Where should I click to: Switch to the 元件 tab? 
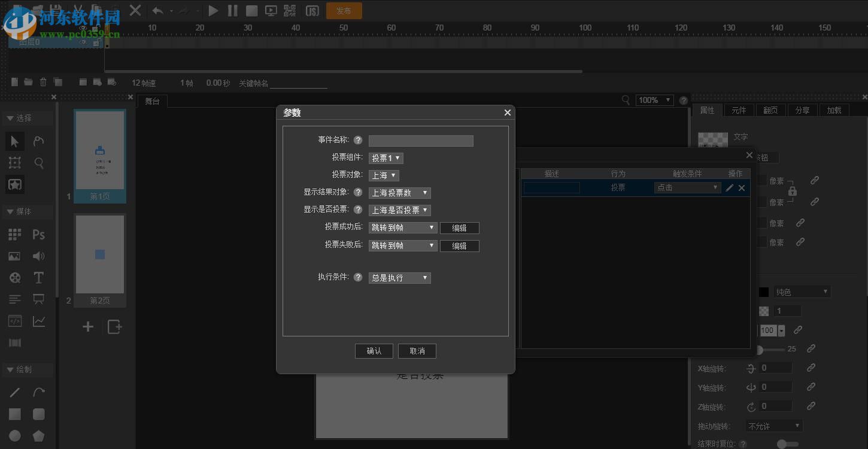739,110
